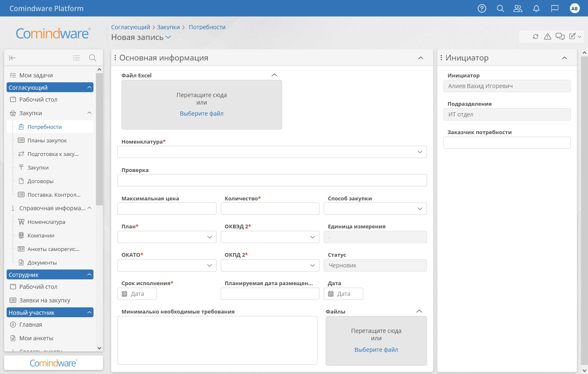This screenshot has width=588, height=374.
Task: Open the users group icon
Action: tap(518, 8)
